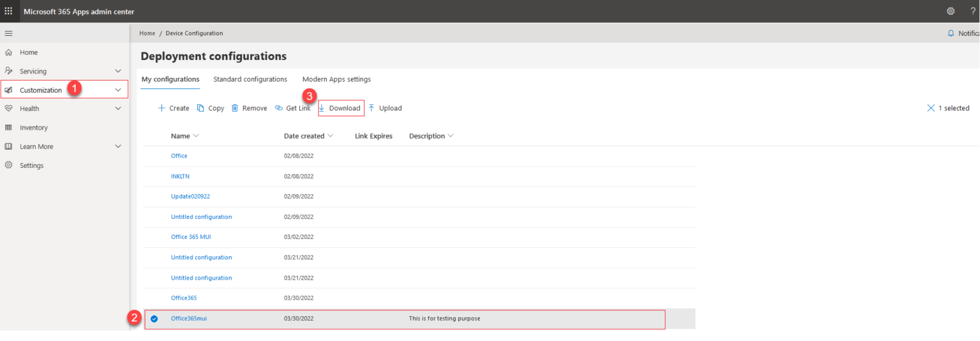
Task: Open Untitled configuration dated 02/09/2022
Action: point(202,217)
